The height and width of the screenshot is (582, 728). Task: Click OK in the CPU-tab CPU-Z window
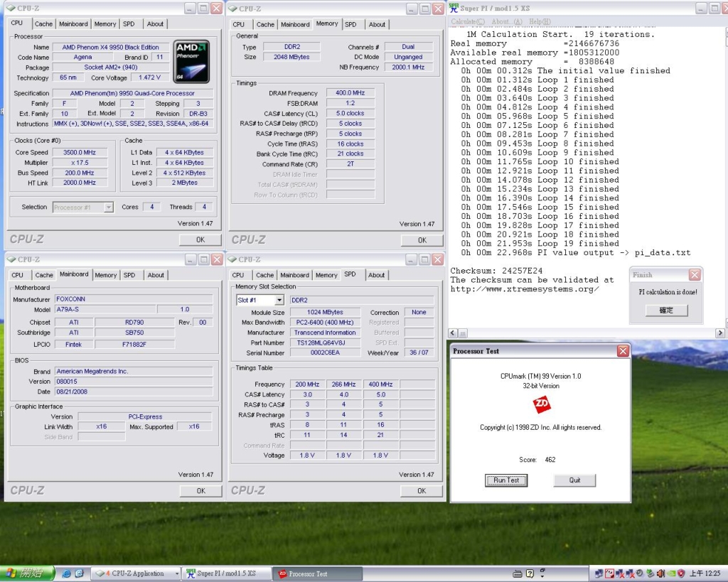tap(200, 239)
